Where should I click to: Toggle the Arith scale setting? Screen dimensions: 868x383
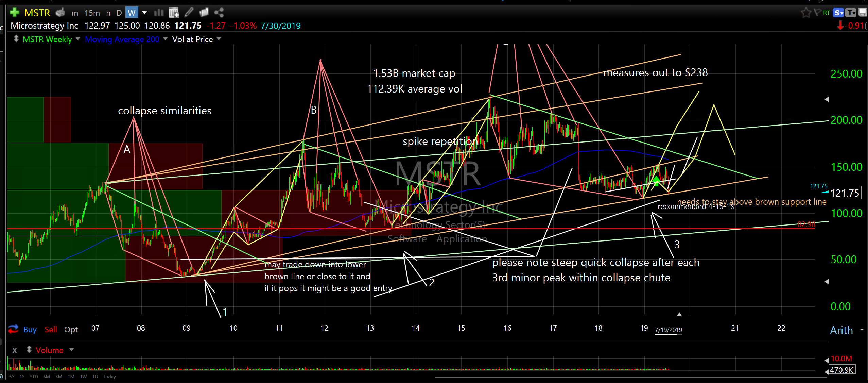pos(841,330)
